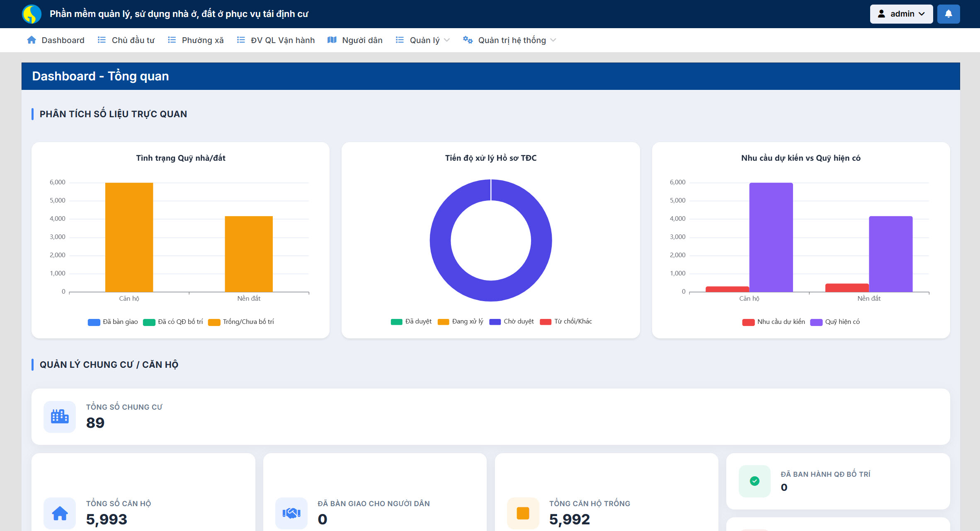
Task: Click the Dashboard home icon
Action: [x=32, y=40]
